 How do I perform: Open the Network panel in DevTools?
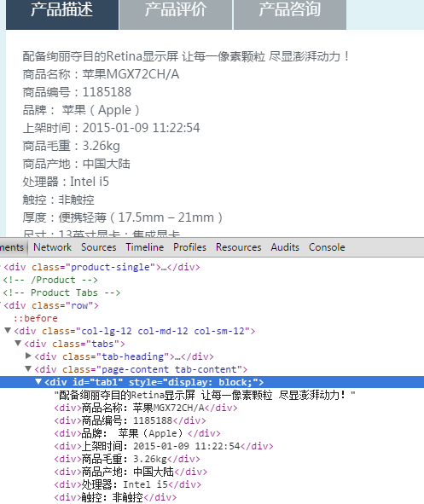(52, 247)
